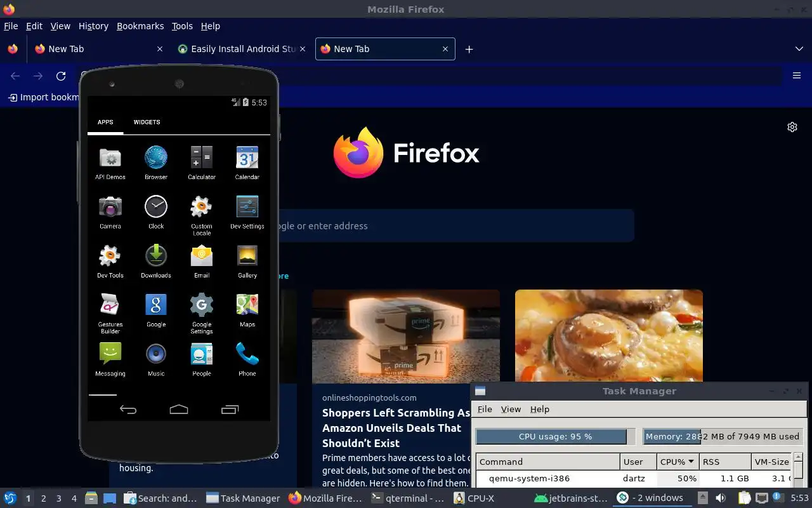Open Custom Locale app
Screen dimensions: 812x508
click(202, 215)
